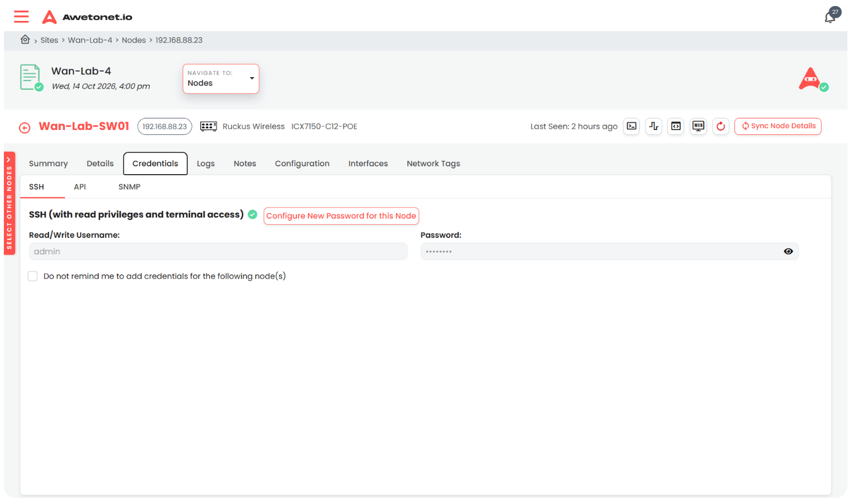This screenshot has width=854, height=504.
Task: Switch to the Interfaces tab
Action: coord(368,164)
